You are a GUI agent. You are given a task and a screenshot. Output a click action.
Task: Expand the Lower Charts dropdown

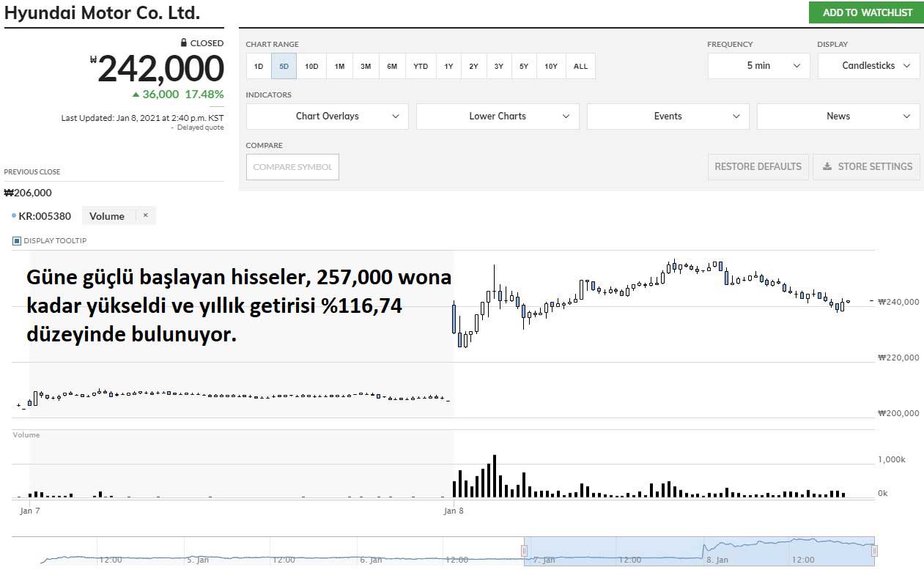click(x=498, y=116)
